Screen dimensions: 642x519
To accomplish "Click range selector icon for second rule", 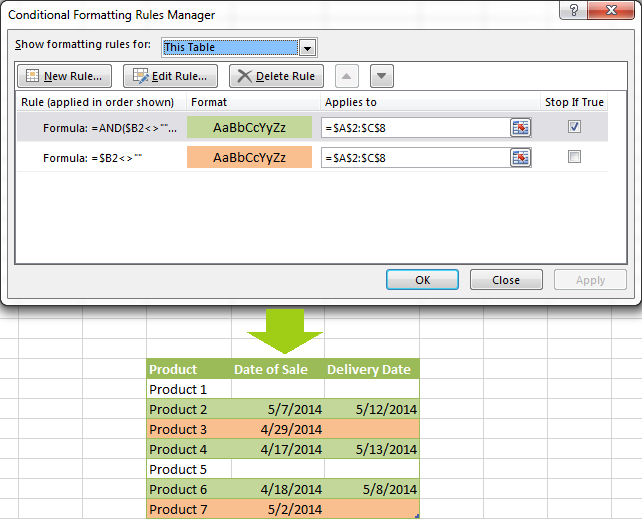I will click(520, 158).
